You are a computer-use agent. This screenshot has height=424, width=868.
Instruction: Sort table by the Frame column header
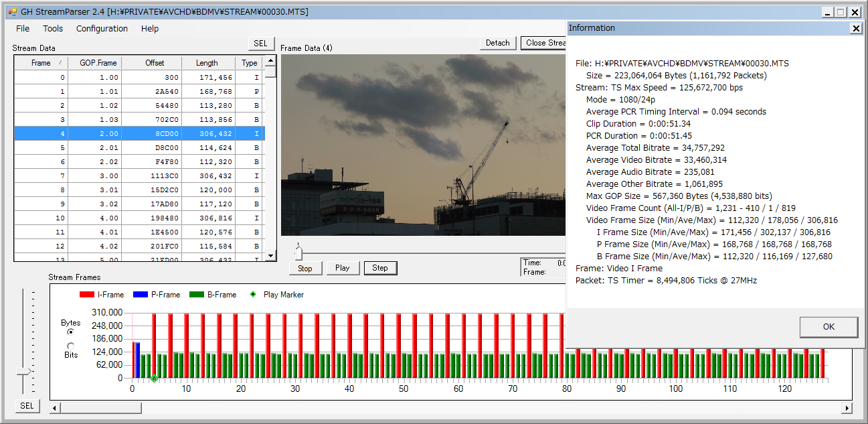pos(41,63)
